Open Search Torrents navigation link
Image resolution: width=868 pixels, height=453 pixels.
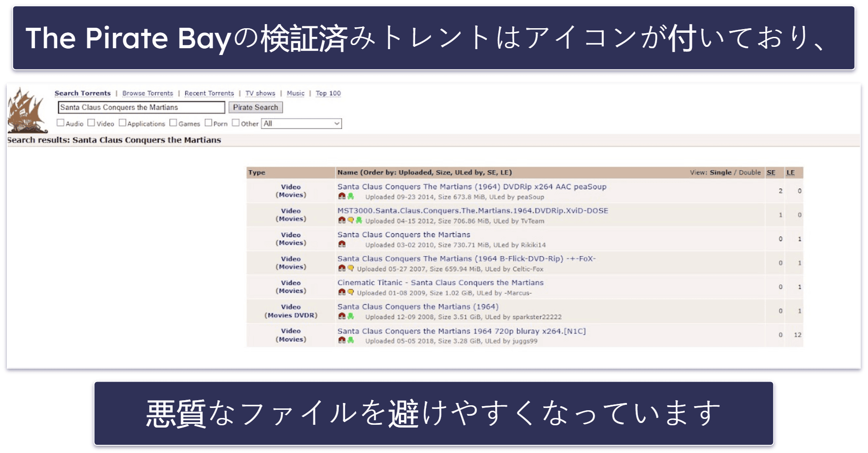click(83, 93)
